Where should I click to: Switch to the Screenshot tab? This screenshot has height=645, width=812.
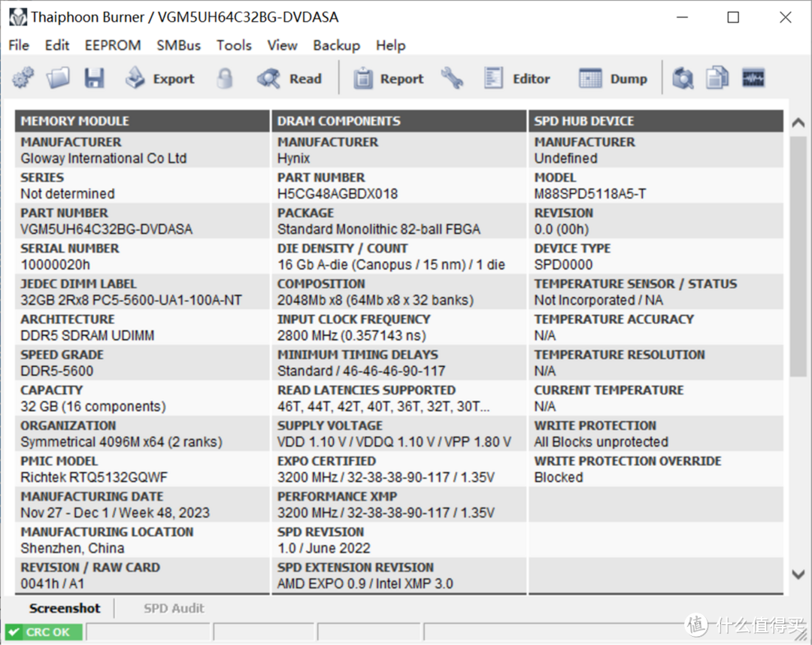click(65, 607)
